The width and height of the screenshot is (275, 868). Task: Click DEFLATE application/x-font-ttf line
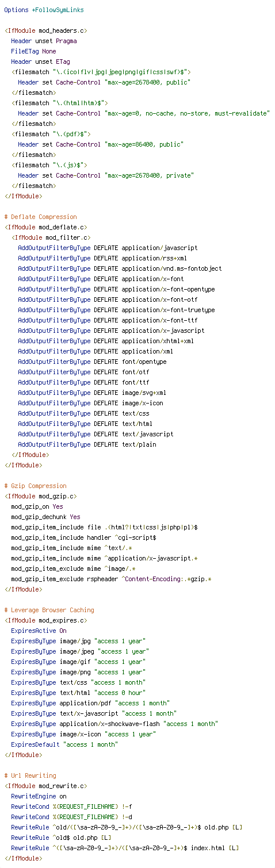click(108, 321)
